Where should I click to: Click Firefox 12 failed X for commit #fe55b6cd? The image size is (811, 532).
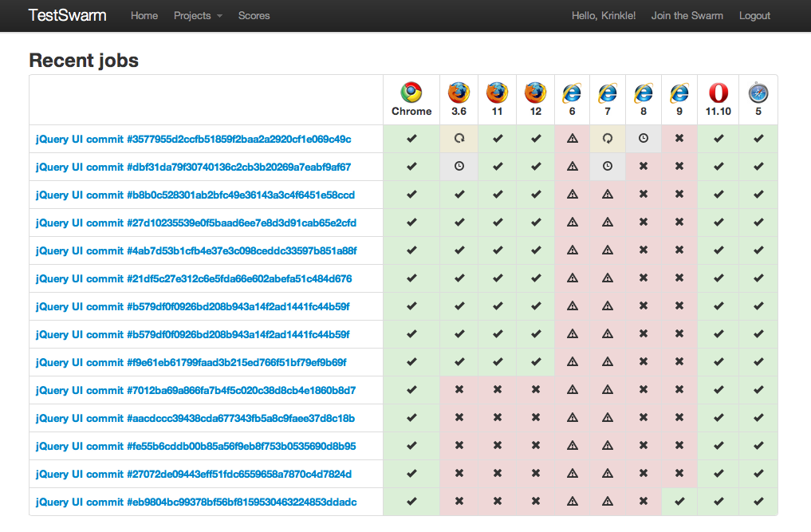(x=536, y=445)
